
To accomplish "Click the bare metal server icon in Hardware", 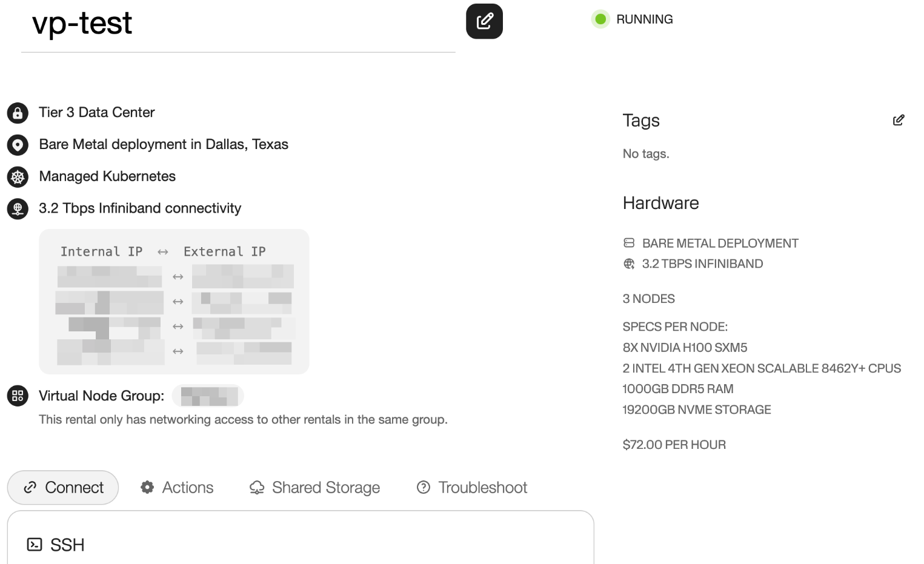I will 629,243.
